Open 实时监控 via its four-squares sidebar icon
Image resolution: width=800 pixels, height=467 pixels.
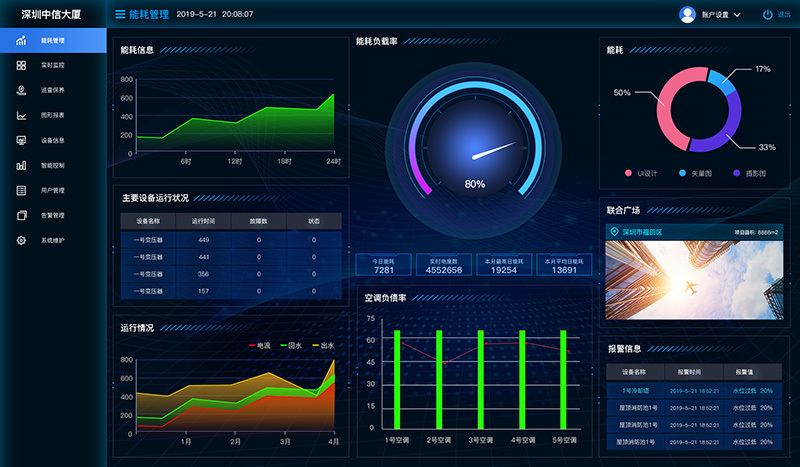tap(21, 65)
